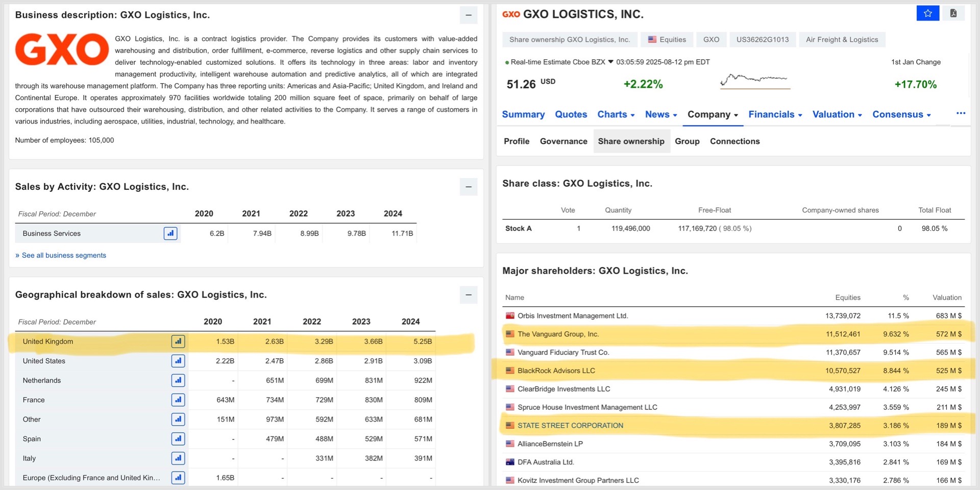
Task: Open chart icon for Business Services row
Action: click(x=170, y=233)
